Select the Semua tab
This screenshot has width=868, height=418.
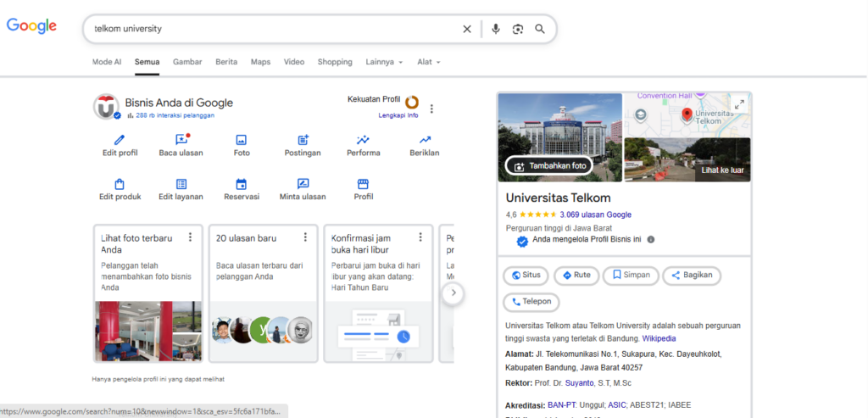(147, 62)
